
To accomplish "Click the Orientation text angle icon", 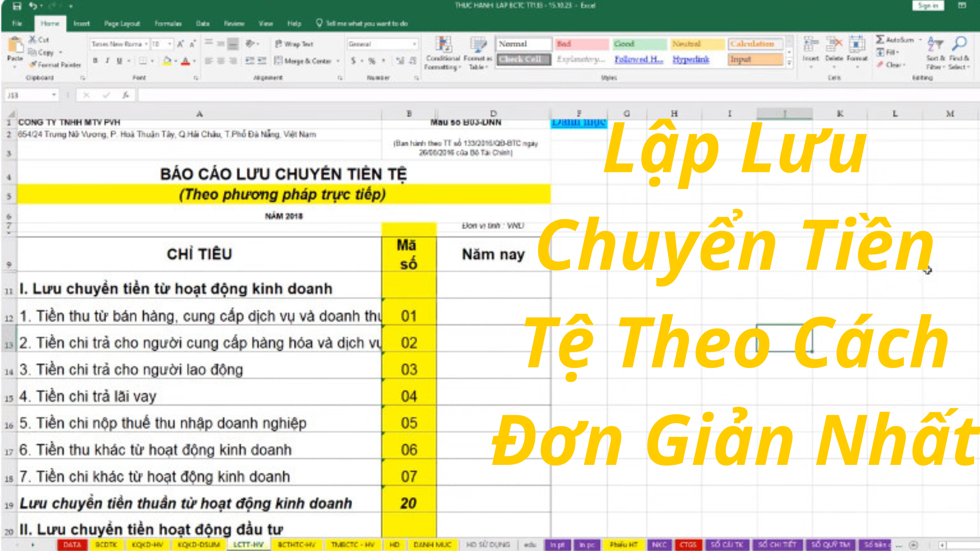I will (250, 44).
